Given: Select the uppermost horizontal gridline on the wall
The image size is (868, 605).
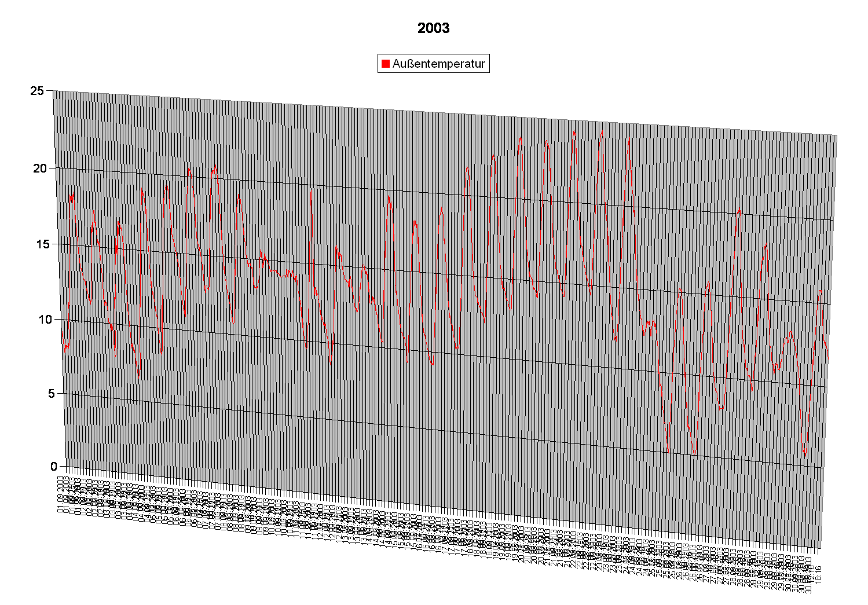Looking at the screenshot, I should click(440, 194).
